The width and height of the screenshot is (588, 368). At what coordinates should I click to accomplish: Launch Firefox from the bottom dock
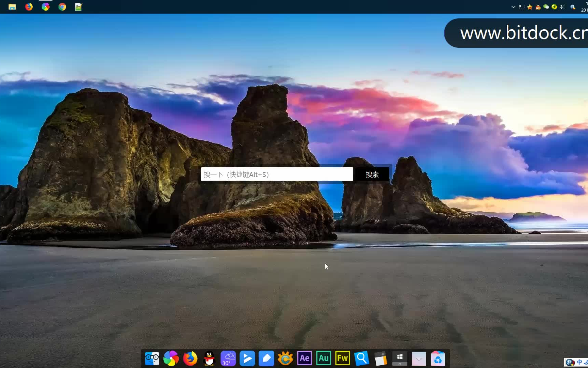click(190, 358)
